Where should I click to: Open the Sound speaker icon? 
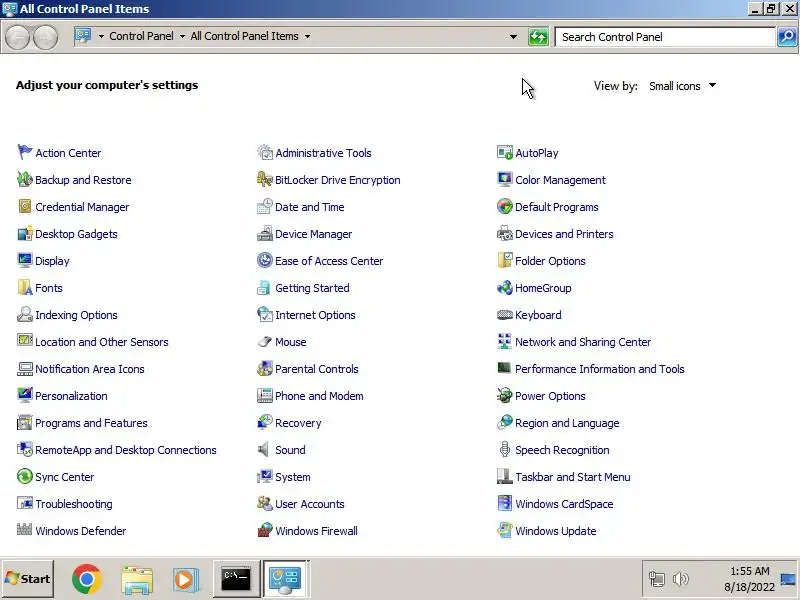(x=265, y=449)
